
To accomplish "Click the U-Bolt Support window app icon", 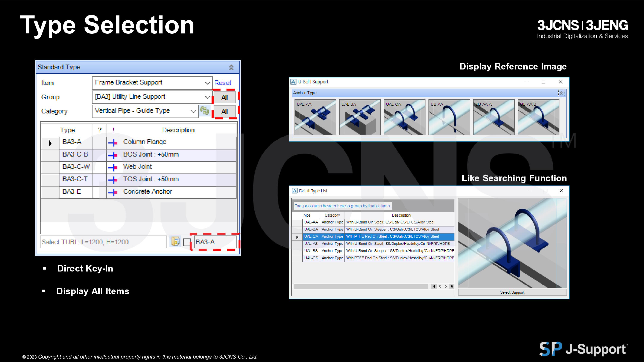I will pyautogui.click(x=293, y=82).
